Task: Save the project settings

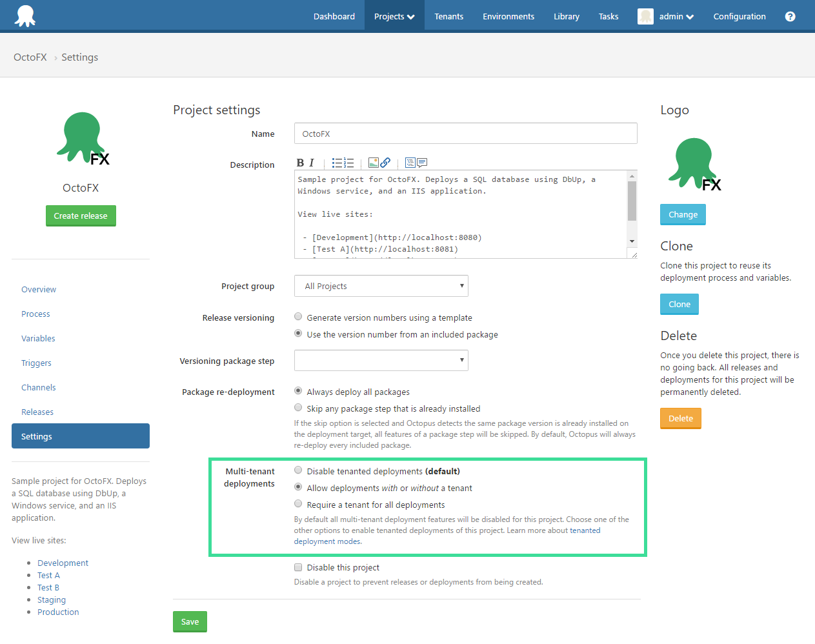Action: tap(190, 621)
